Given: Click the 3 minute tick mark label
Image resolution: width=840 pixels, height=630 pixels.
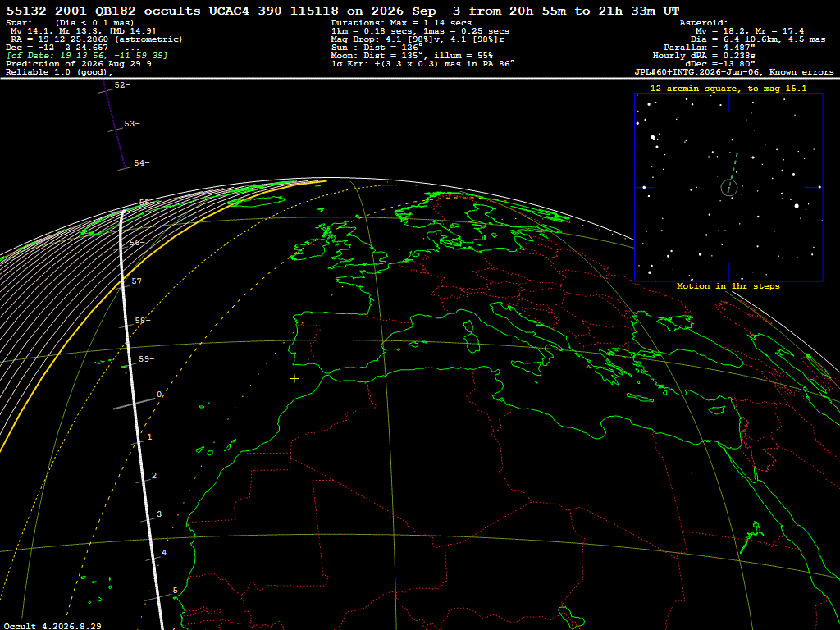Looking at the screenshot, I should (158, 514).
